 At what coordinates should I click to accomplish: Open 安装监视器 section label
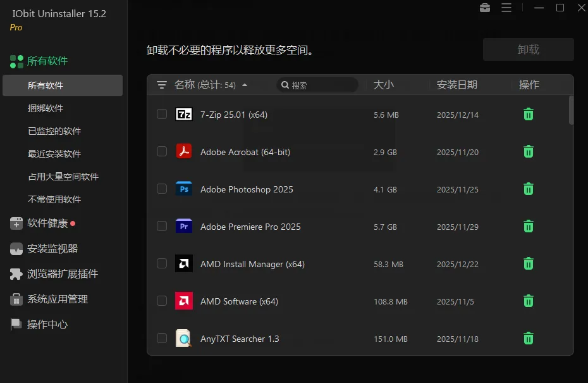52,249
